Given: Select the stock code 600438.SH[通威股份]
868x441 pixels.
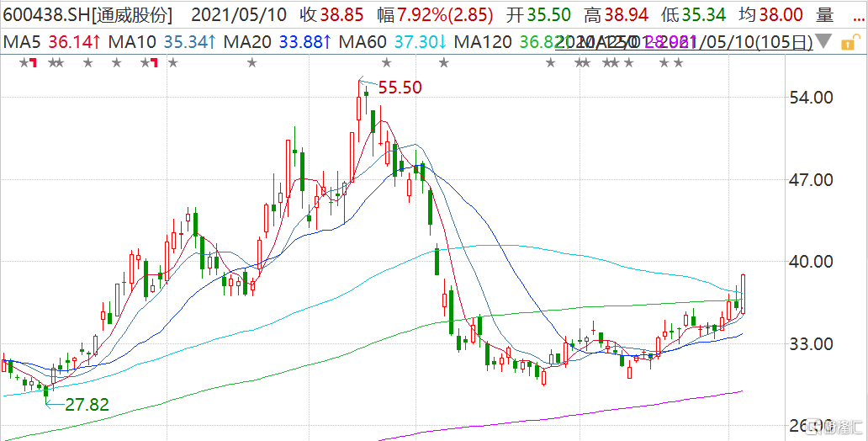Looking at the screenshot, I should click(88, 15).
